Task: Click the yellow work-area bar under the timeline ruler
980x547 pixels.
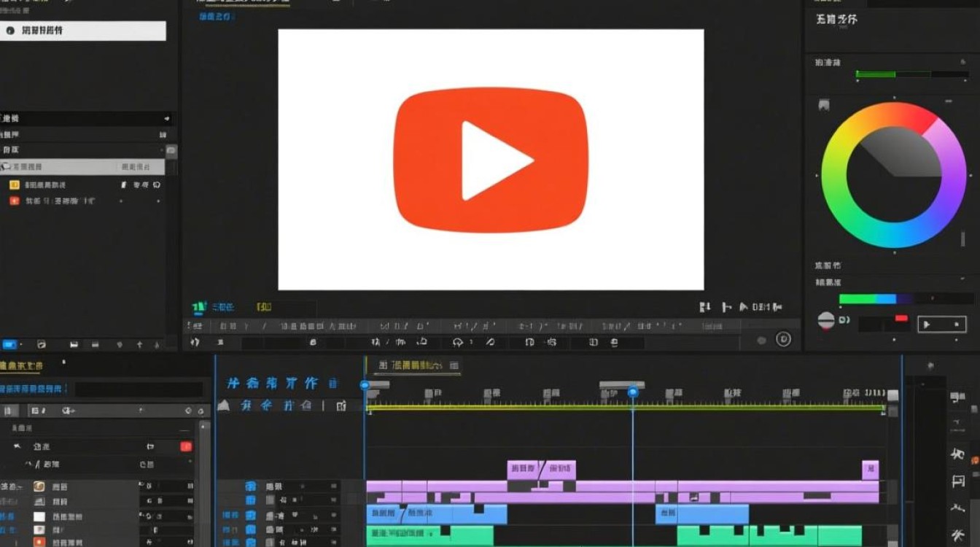Action: 626,407
